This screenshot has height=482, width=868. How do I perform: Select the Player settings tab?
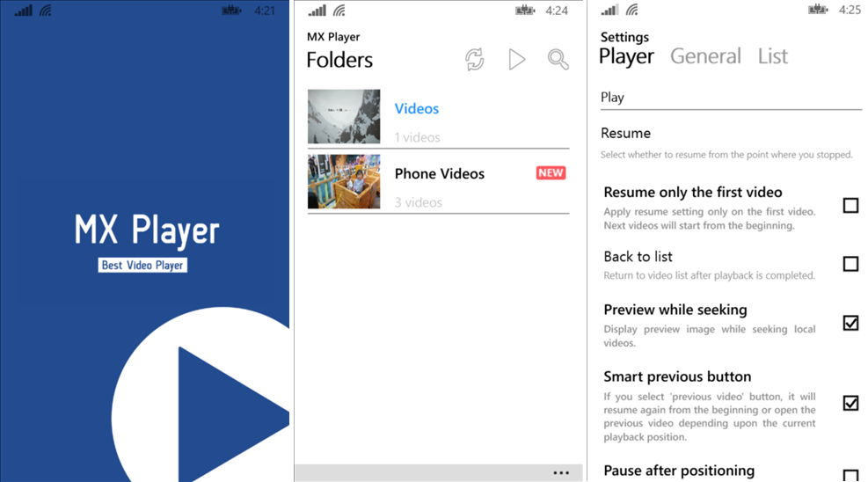(626, 57)
